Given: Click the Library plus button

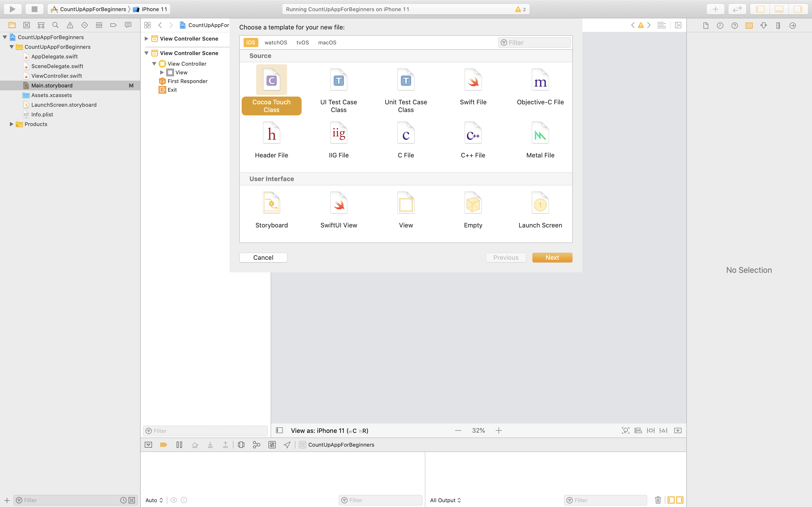Looking at the screenshot, I should 715,9.
